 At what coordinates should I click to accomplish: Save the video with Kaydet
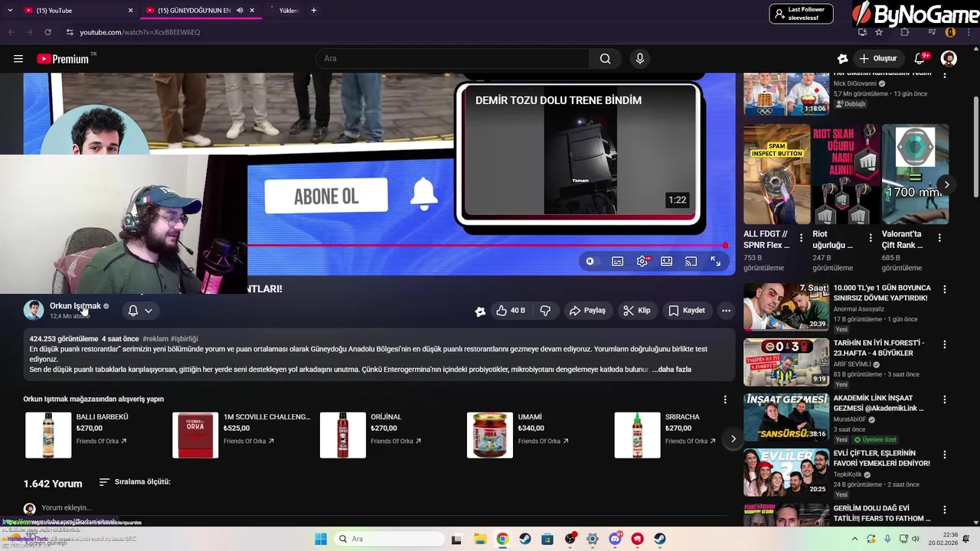[x=687, y=311]
